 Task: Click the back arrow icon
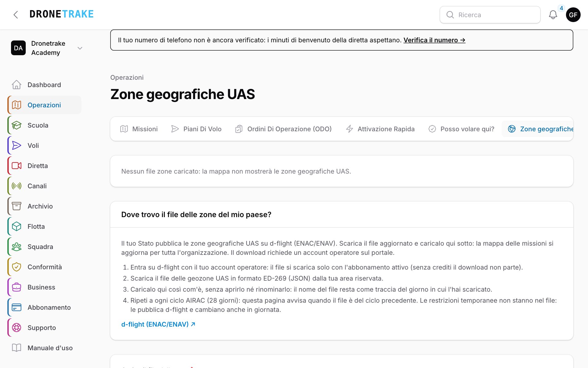click(16, 15)
